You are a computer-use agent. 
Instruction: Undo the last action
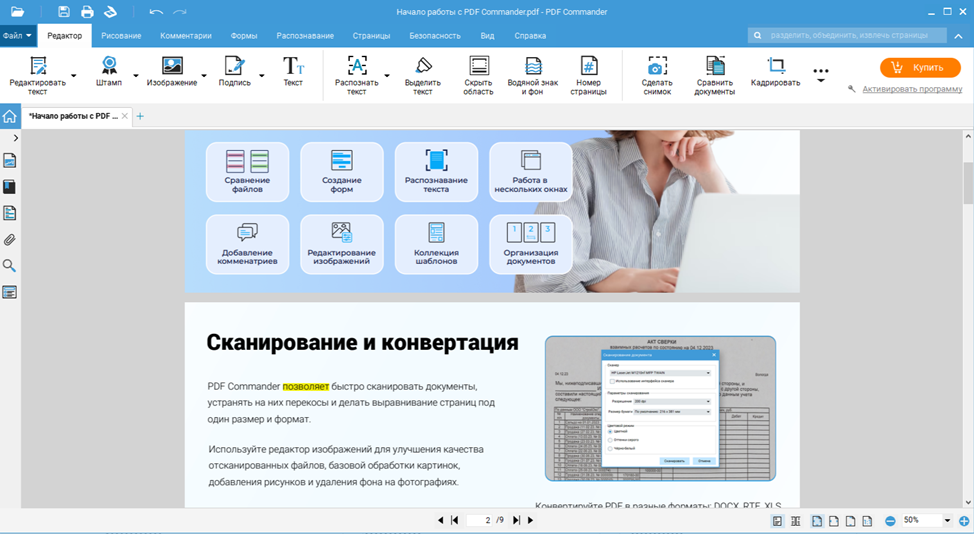coord(156,11)
